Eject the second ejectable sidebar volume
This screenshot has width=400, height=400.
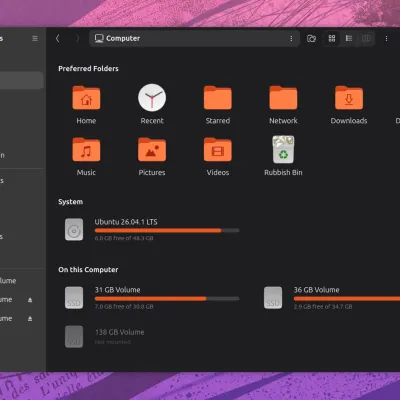coord(30,319)
